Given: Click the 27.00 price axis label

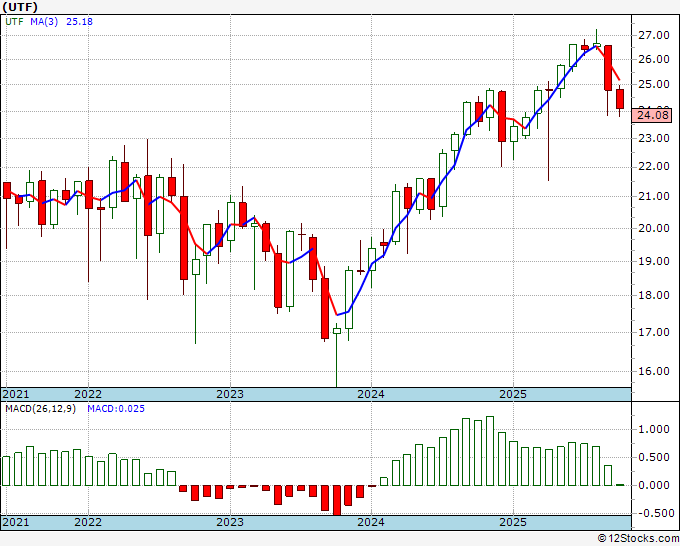Looking at the screenshot, I should click(654, 35).
